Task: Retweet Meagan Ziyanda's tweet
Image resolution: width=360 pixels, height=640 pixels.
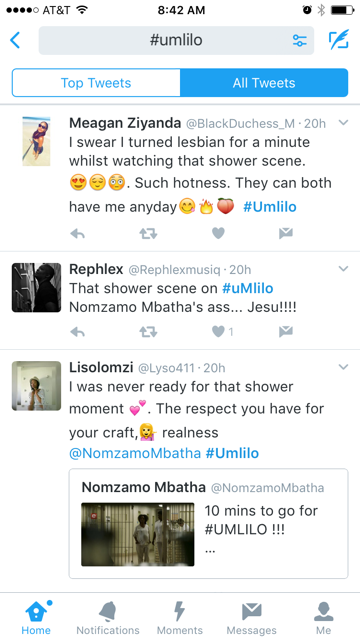Action: (148, 233)
